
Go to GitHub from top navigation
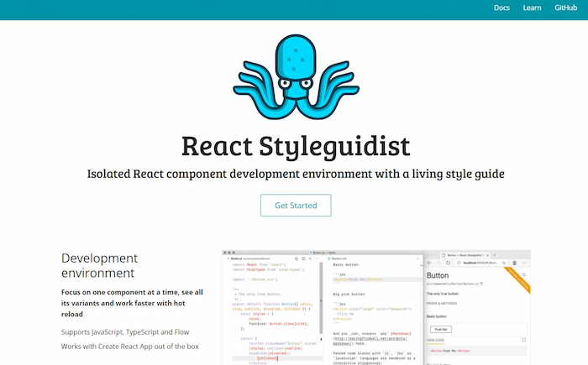(x=564, y=8)
